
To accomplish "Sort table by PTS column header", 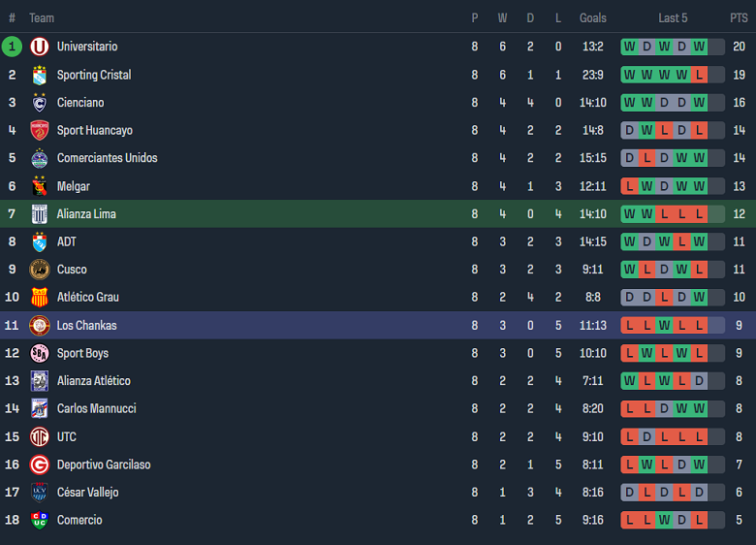I will pyautogui.click(x=739, y=17).
